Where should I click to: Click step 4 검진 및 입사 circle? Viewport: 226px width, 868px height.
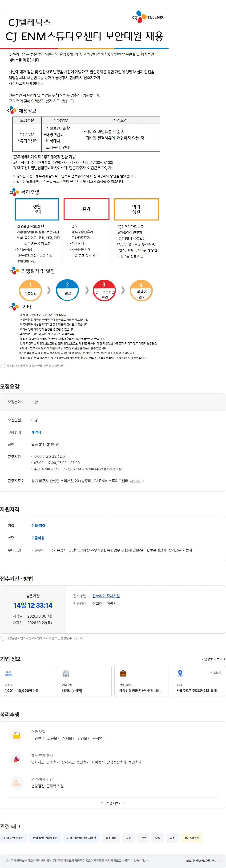[x=141, y=291]
